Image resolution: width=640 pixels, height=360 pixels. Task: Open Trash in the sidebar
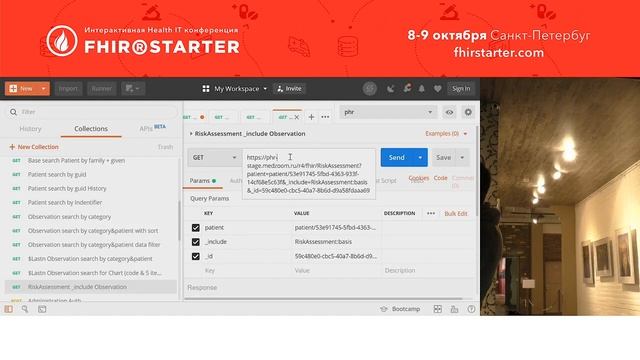click(x=165, y=147)
